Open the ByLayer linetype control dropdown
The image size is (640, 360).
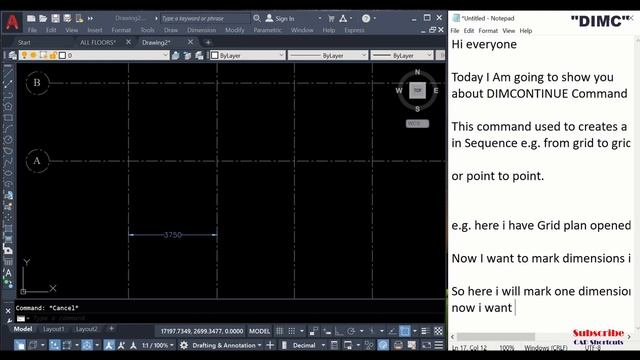364,55
